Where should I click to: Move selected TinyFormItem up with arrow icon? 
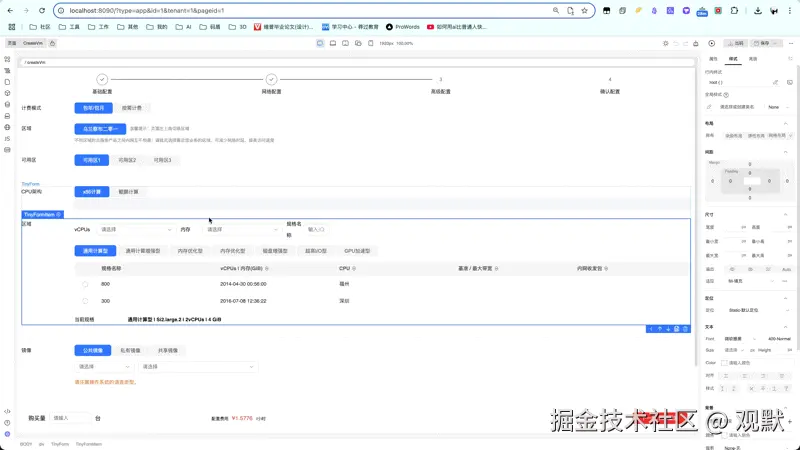[x=659, y=329]
